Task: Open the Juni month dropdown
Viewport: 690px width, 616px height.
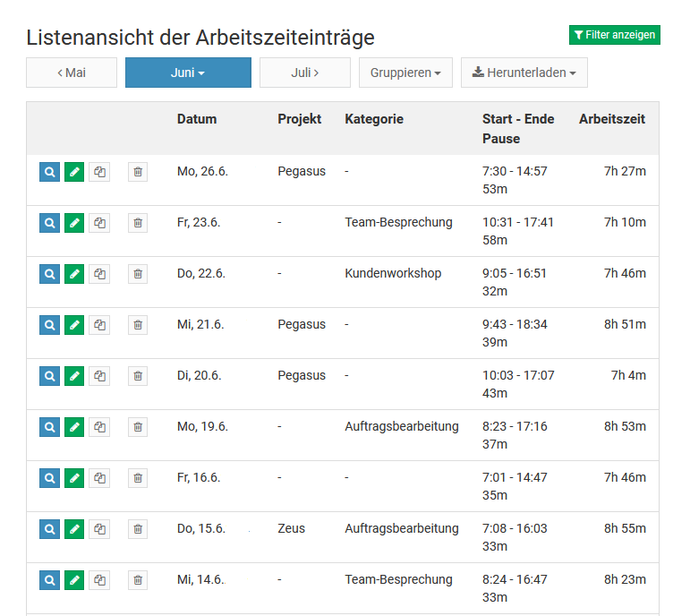Action: click(188, 73)
